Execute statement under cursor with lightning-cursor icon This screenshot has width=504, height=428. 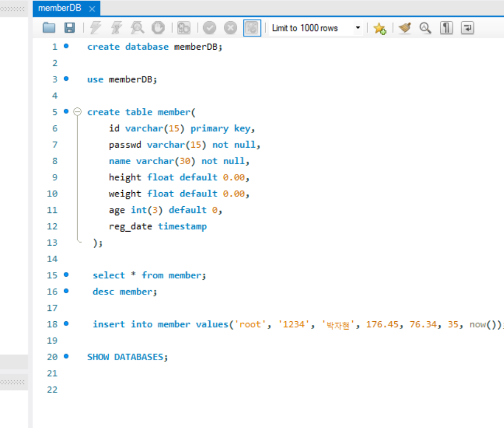[117, 28]
